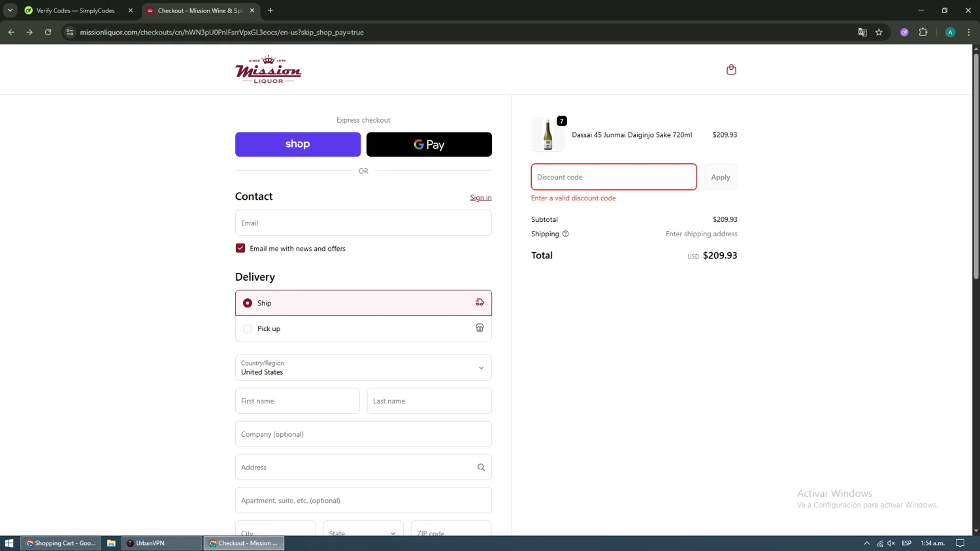The width and height of the screenshot is (980, 551).
Task: Switch to Checkout Mission Wine tab
Action: click(x=201, y=10)
